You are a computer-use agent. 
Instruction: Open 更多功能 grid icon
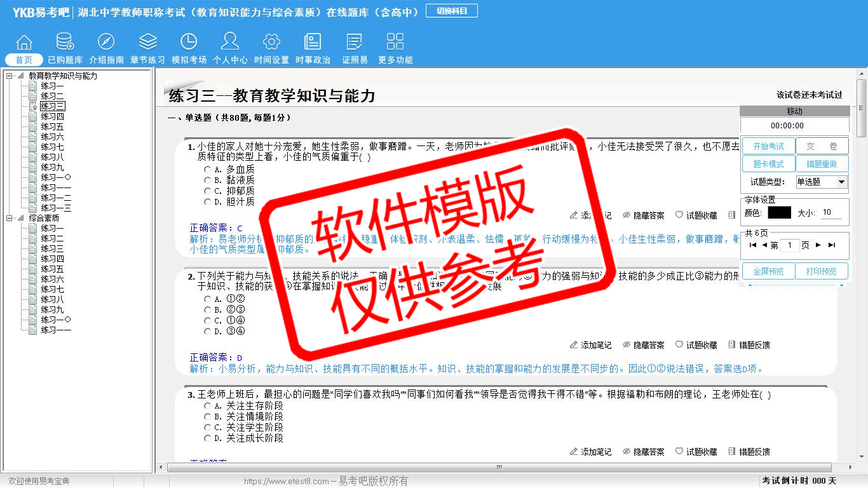pyautogui.click(x=395, y=43)
